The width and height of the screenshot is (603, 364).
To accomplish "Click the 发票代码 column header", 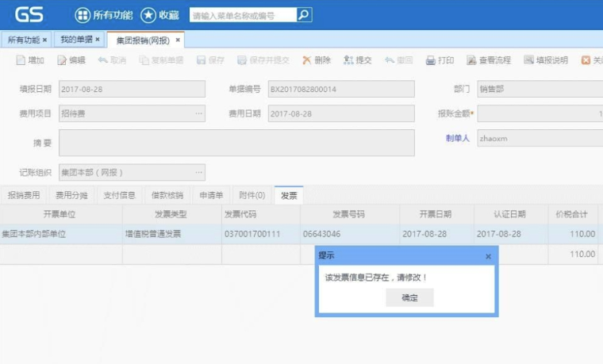I will point(260,214).
